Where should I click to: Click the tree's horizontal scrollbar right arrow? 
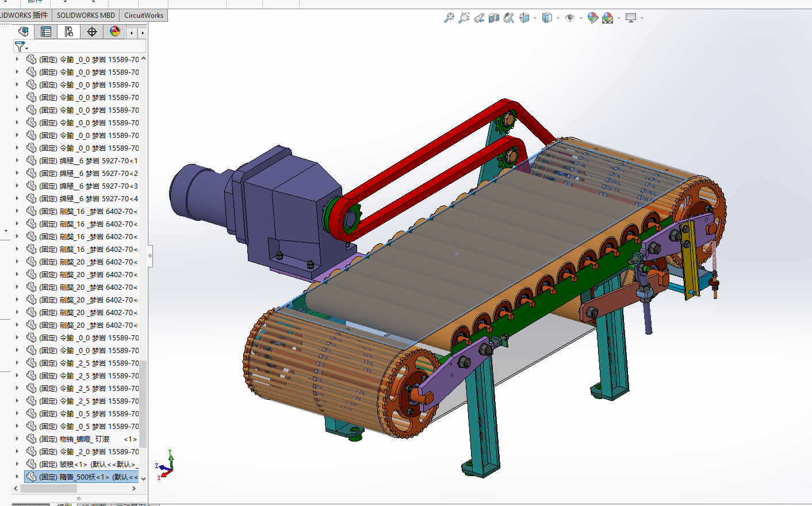pos(134,488)
